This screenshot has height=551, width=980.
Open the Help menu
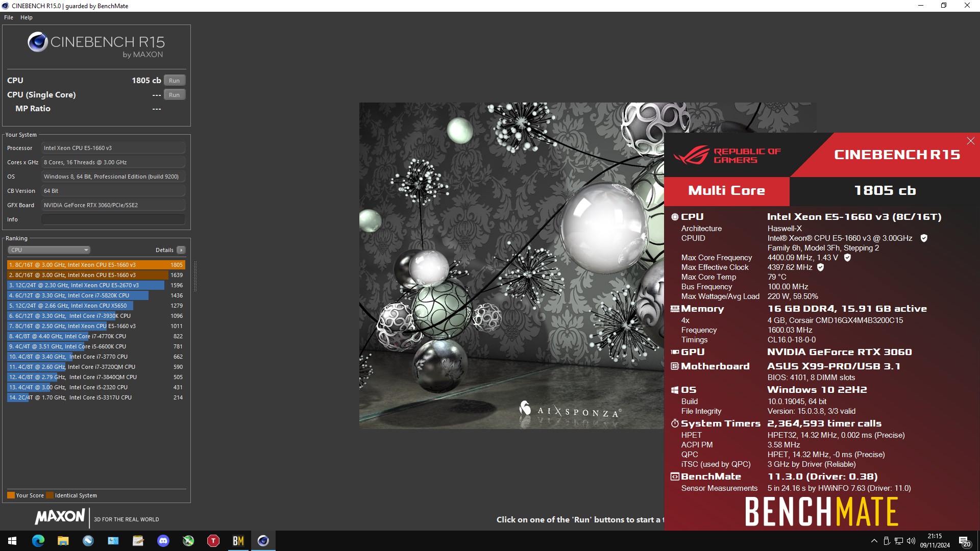27,17
